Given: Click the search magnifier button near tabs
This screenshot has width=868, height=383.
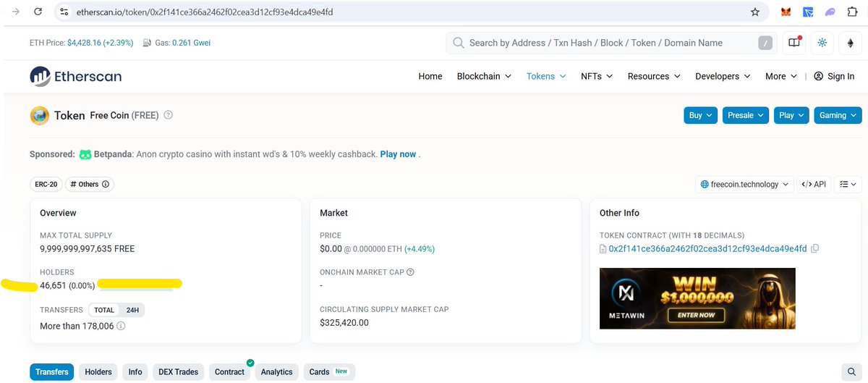Looking at the screenshot, I should [x=851, y=372].
